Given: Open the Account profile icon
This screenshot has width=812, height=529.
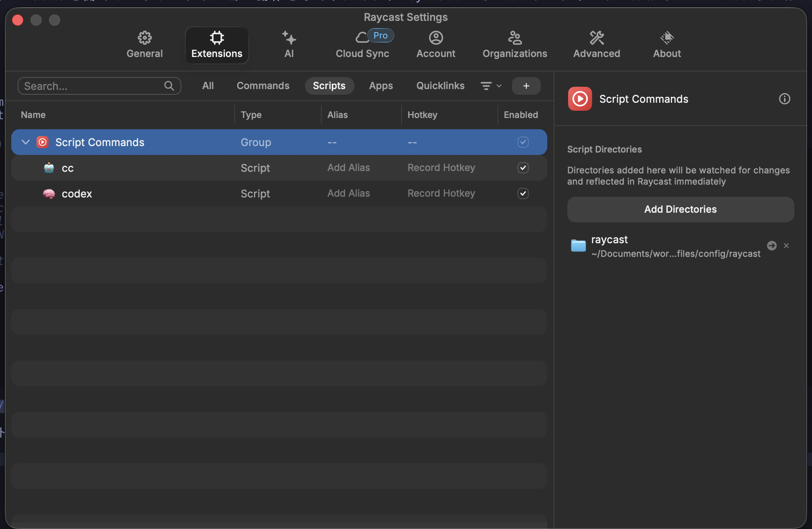Looking at the screenshot, I should (436, 38).
